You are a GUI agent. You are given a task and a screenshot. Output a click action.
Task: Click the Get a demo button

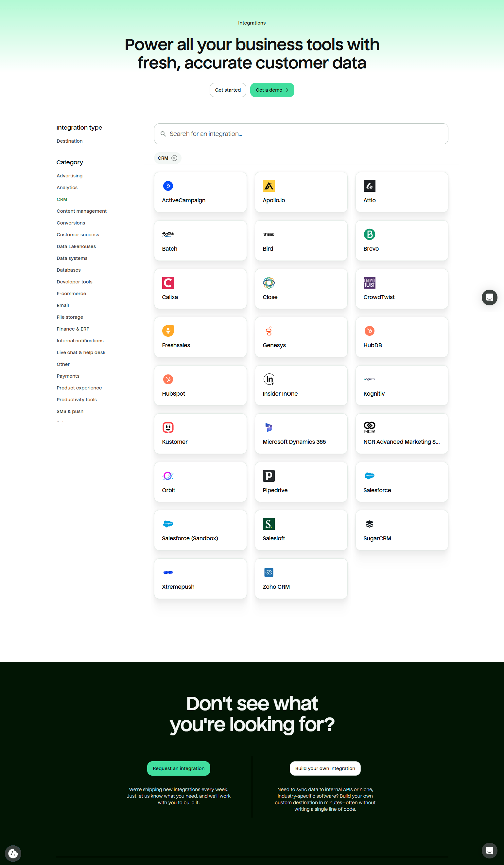point(272,90)
